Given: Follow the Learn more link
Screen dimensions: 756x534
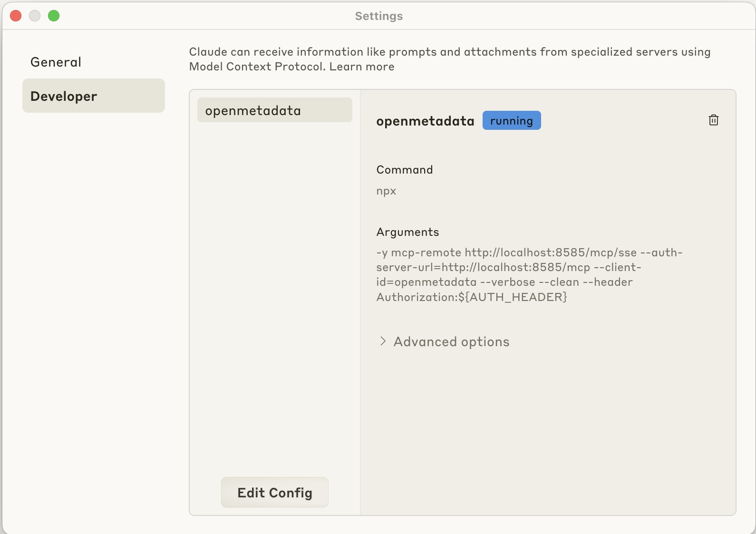Looking at the screenshot, I should tap(362, 67).
